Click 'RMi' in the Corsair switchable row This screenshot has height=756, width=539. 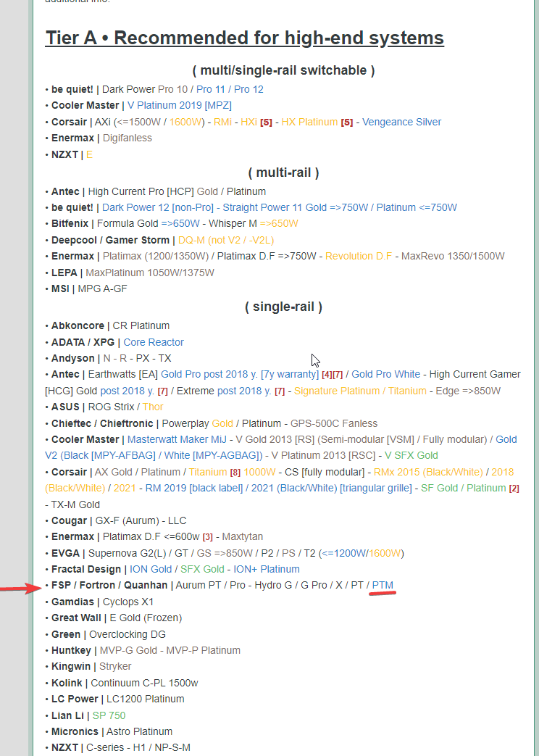(222, 122)
